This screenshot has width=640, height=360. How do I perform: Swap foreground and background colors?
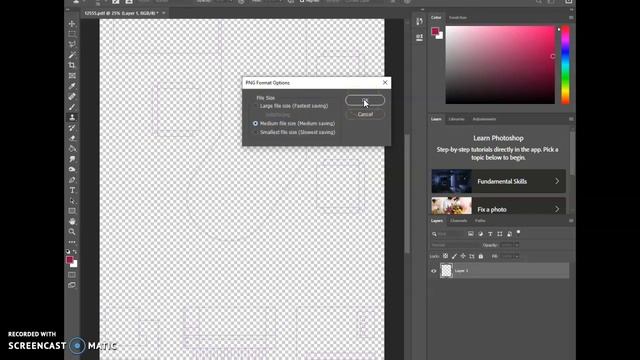pos(75,252)
